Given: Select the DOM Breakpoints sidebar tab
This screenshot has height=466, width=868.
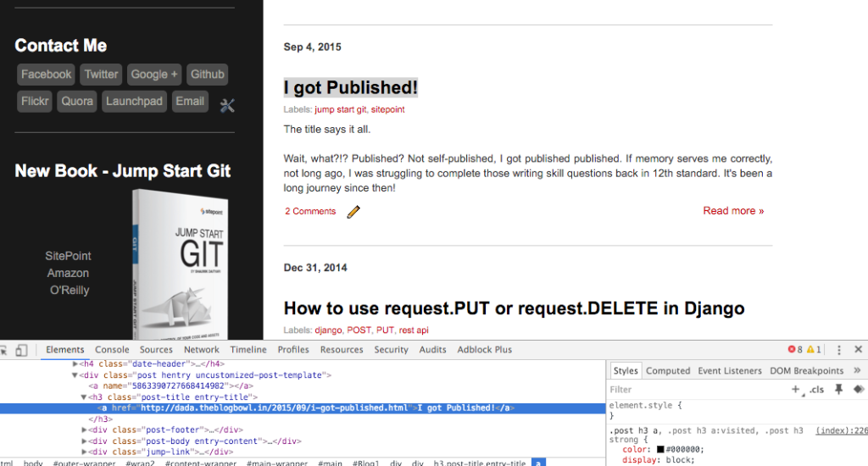Looking at the screenshot, I should click(807, 371).
